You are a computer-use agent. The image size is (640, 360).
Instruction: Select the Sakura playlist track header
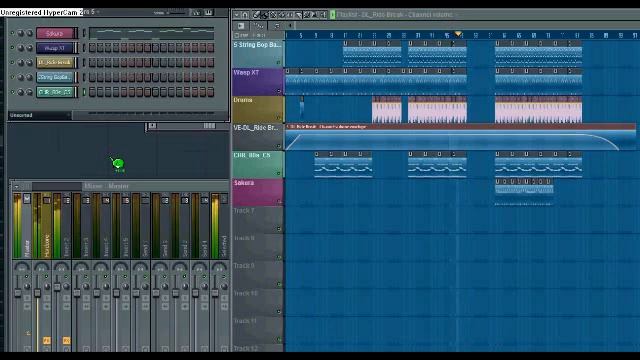(258, 192)
